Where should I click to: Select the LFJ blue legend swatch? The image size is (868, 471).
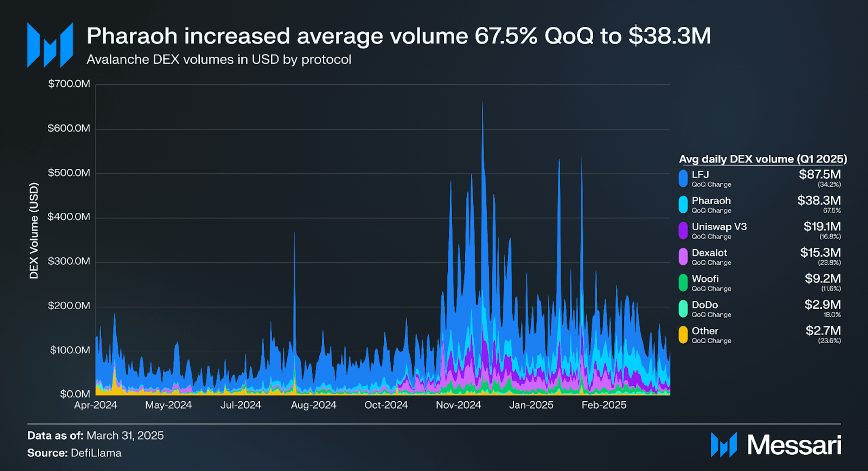click(x=683, y=179)
